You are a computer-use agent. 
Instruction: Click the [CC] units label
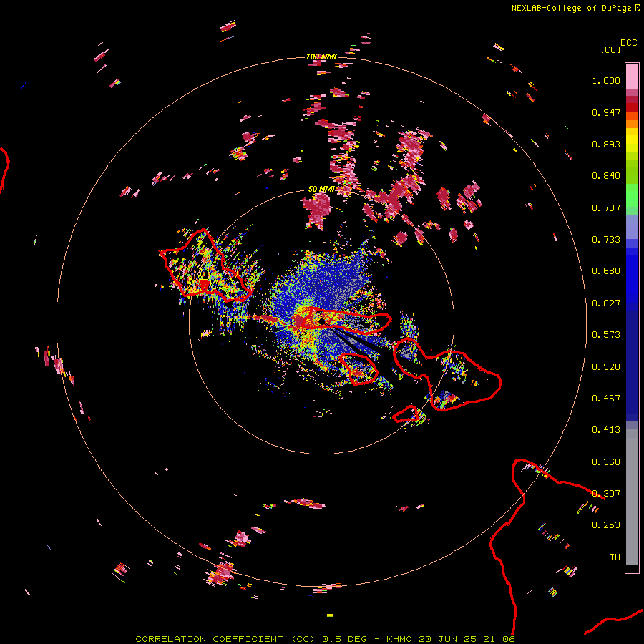coord(610,49)
